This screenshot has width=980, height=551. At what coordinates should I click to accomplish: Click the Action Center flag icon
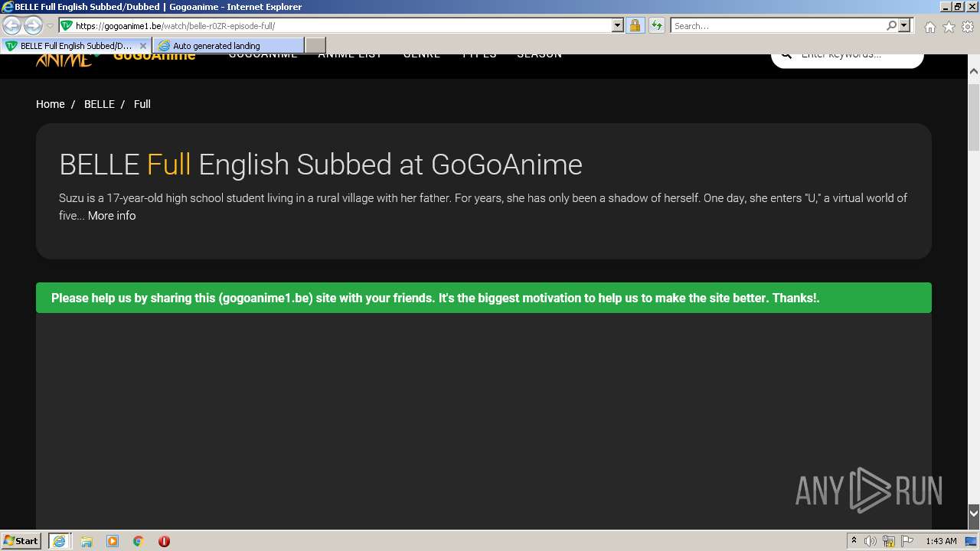point(907,541)
